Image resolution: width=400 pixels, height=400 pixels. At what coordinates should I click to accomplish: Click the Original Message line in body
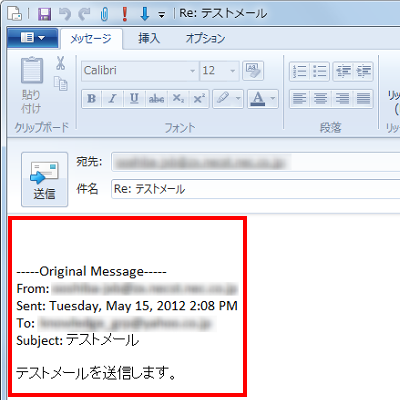pyautogui.click(x=91, y=272)
